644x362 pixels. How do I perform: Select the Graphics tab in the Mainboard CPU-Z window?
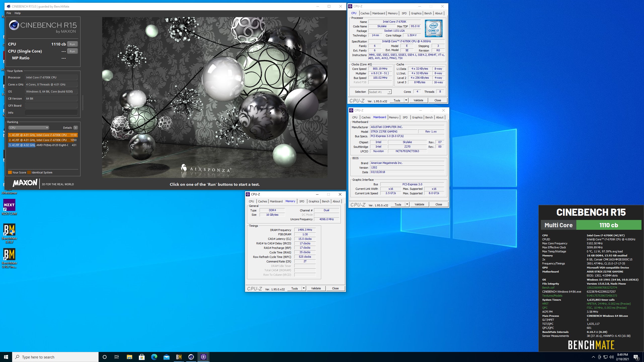click(x=417, y=117)
